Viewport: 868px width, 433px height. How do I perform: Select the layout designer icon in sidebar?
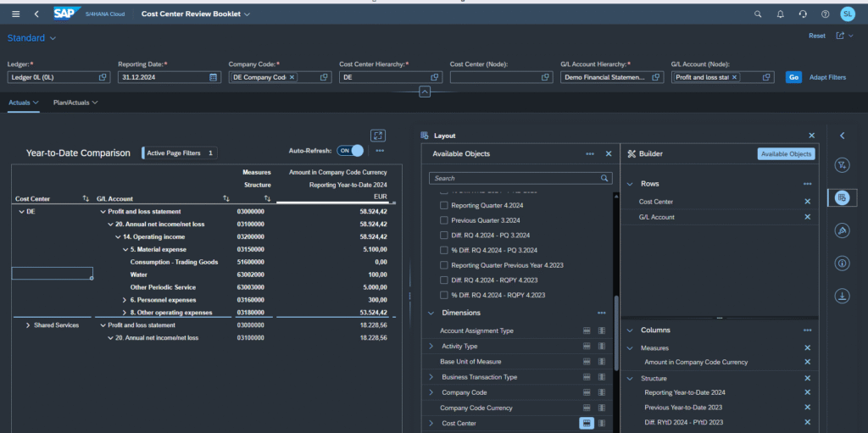pos(842,197)
